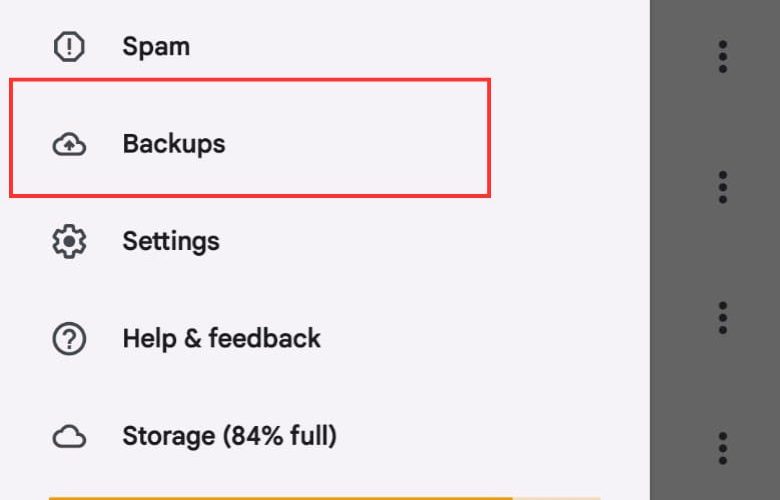
Task: Click blank space right of Backups label
Action: click(x=356, y=144)
